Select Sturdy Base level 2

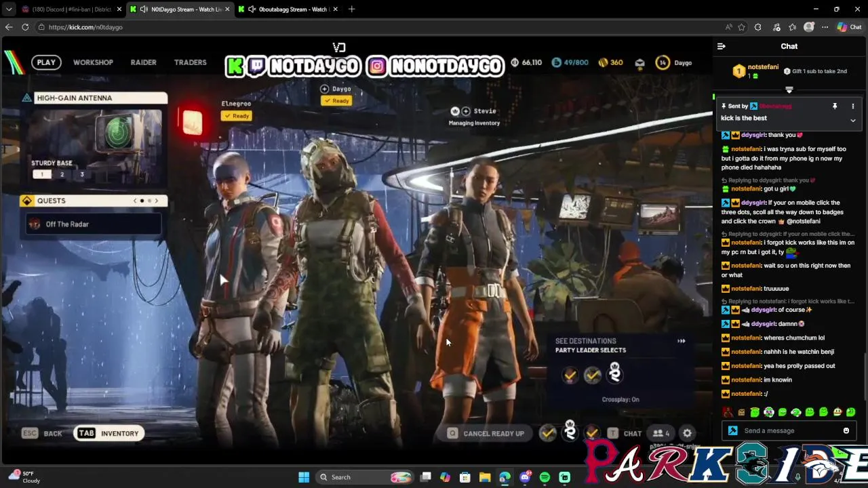coord(62,174)
